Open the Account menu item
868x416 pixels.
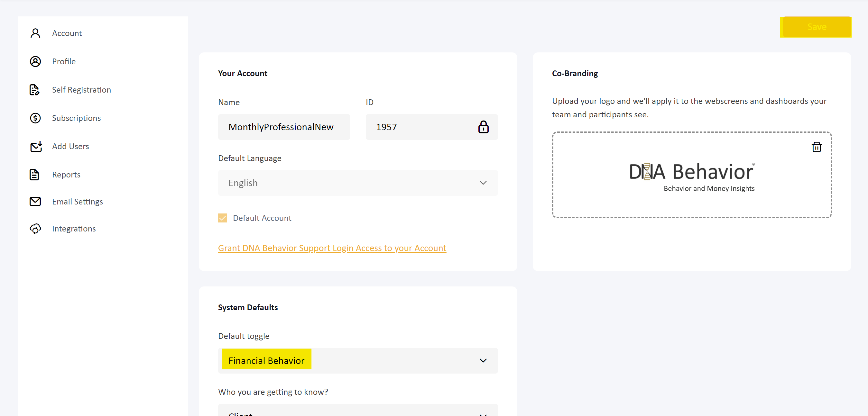click(x=67, y=33)
